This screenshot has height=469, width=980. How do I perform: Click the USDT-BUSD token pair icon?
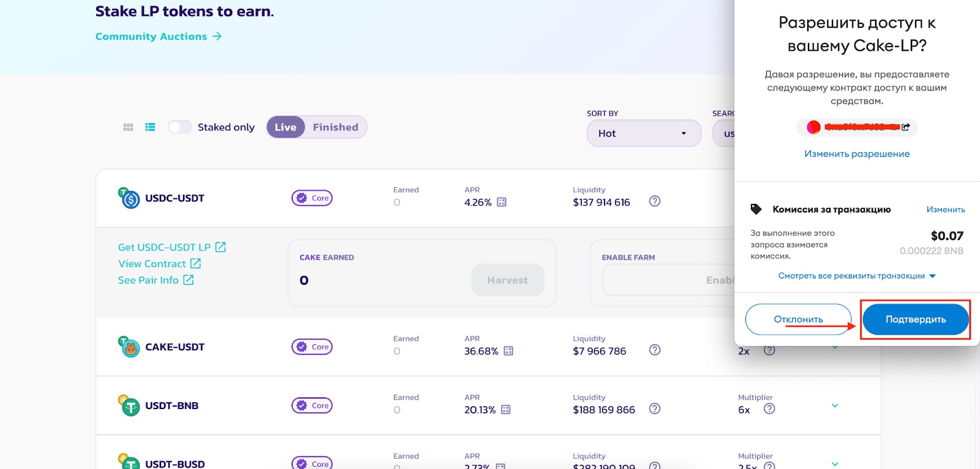click(129, 462)
